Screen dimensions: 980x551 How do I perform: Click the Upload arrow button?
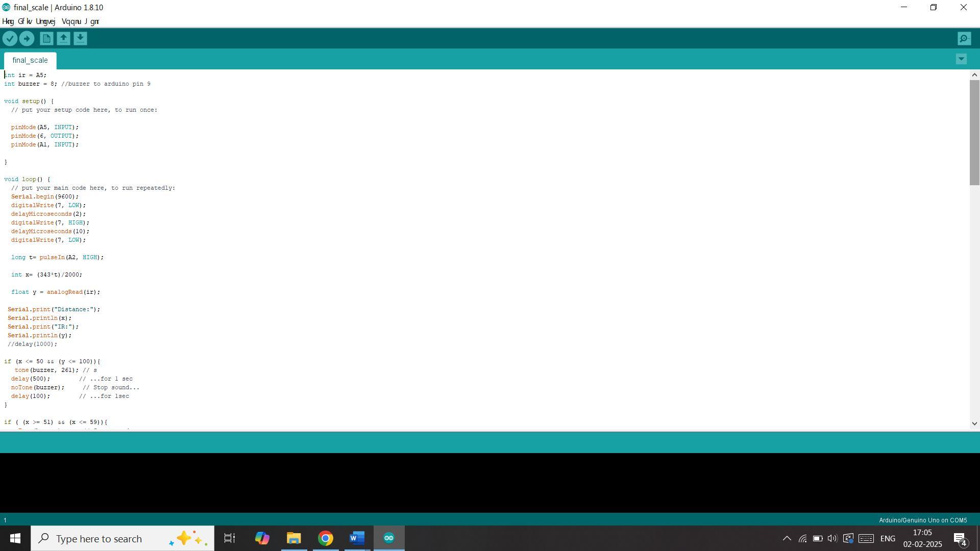tap(27, 39)
